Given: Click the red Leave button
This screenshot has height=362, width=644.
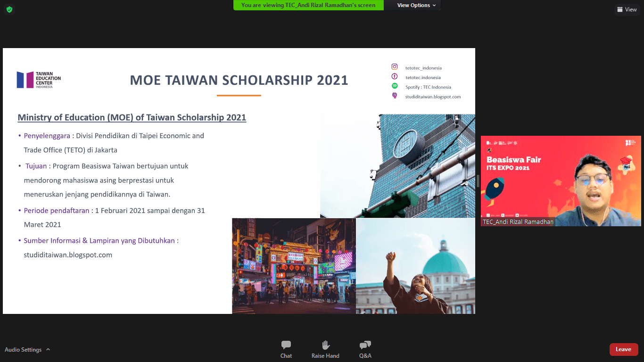Looking at the screenshot, I should pos(623,349).
